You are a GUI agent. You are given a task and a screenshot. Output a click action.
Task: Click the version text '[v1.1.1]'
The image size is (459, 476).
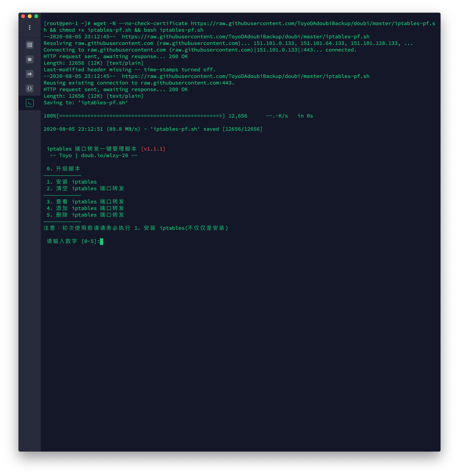[153, 149]
